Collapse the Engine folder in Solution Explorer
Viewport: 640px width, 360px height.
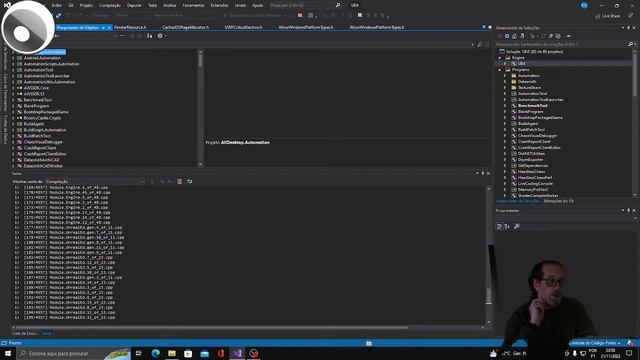click(x=500, y=58)
